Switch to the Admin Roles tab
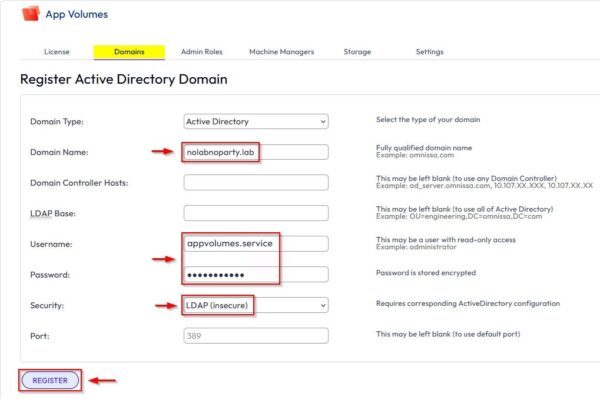600x399 pixels. 202,52
